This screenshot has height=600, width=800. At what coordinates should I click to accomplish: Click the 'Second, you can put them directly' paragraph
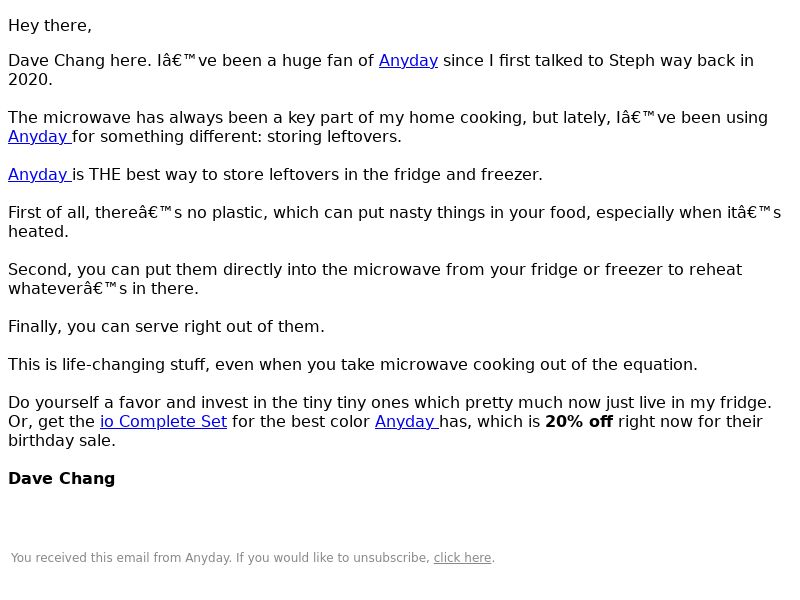click(x=375, y=279)
